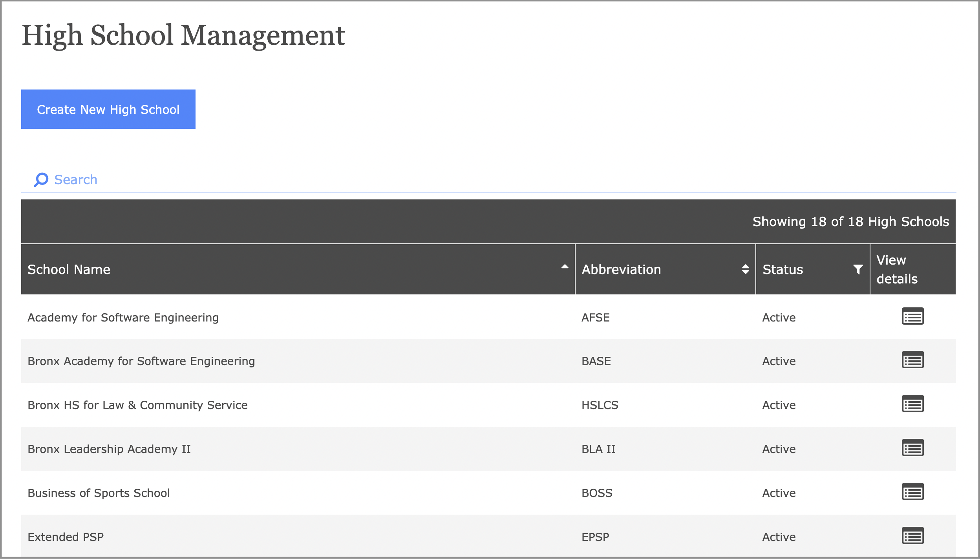980x559 pixels.
Task: Click the BOSS abbreviation cell
Action: 597,493
